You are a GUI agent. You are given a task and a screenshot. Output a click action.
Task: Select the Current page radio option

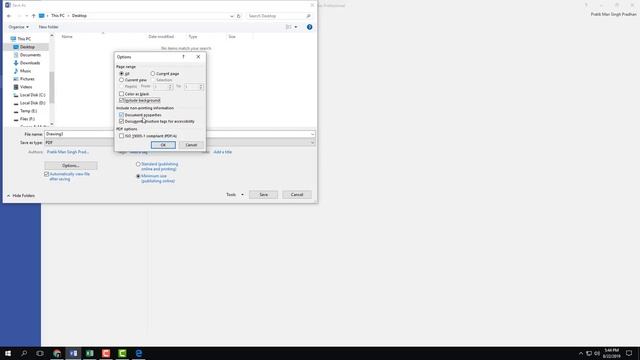[x=153, y=73]
